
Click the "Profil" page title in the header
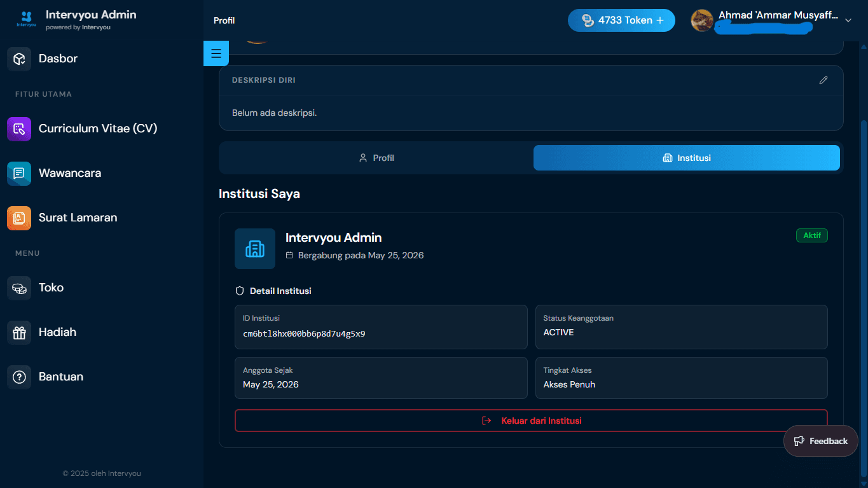tap(224, 20)
